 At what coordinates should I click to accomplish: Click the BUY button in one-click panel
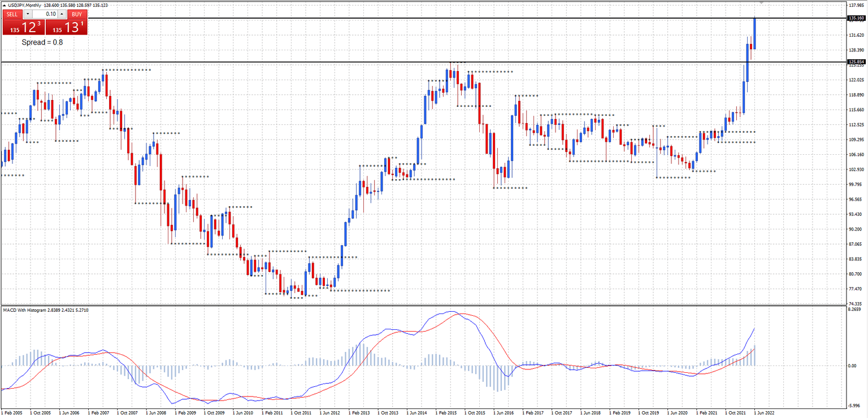tap(76, 14)
